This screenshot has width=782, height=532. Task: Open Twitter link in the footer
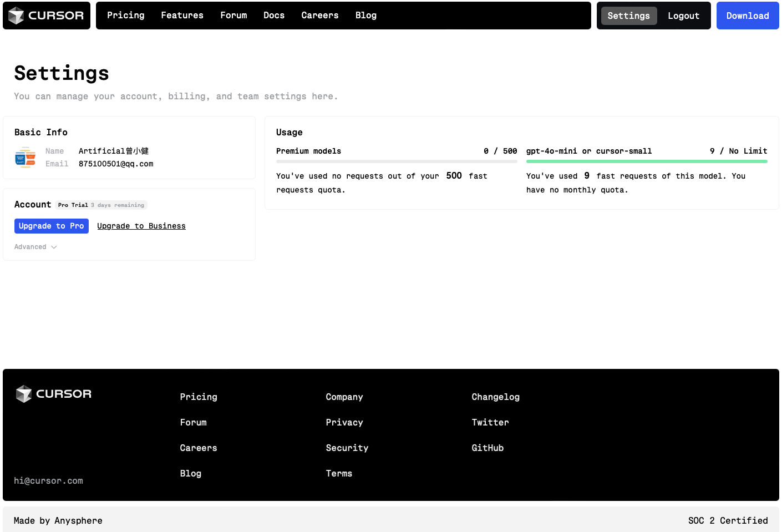490,422
